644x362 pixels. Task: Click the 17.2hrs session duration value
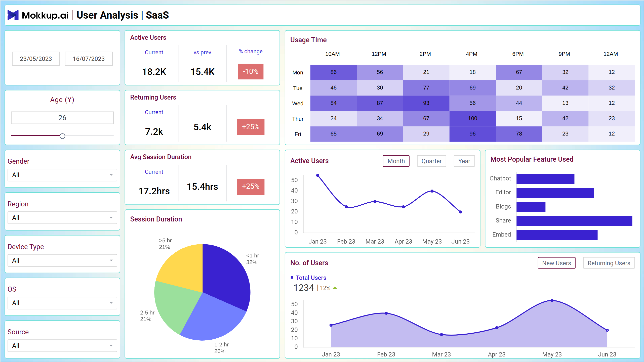154,191
